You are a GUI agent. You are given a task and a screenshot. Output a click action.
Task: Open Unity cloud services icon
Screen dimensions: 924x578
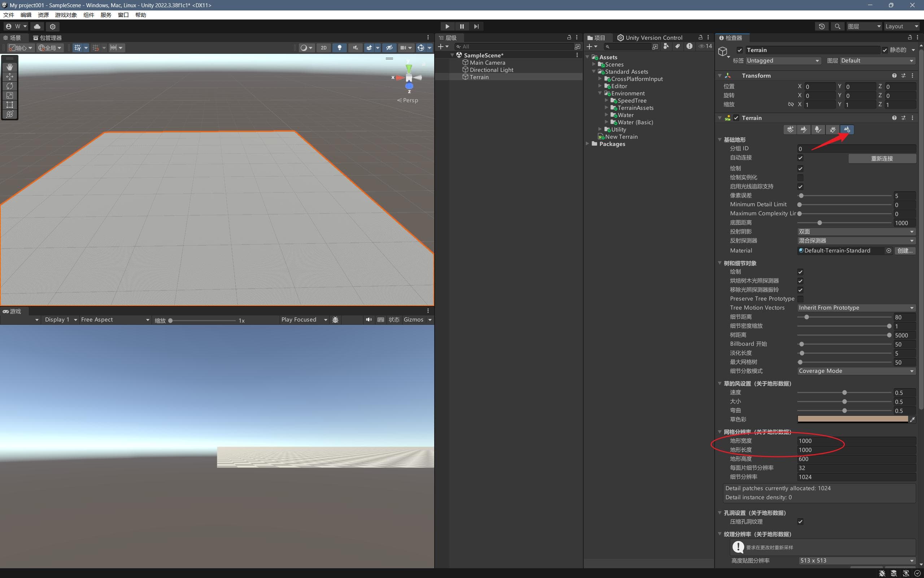coord(37,26)
